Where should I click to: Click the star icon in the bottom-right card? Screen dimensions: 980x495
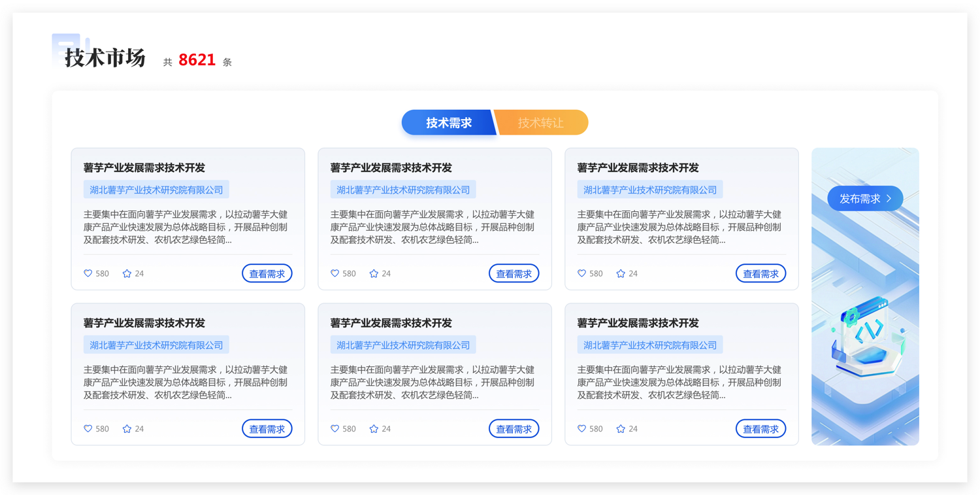click(x=621, y=429)
